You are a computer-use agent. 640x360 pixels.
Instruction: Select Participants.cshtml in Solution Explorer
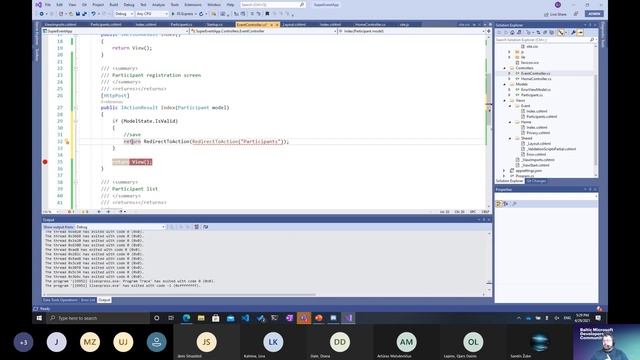[x=541, y=117]
